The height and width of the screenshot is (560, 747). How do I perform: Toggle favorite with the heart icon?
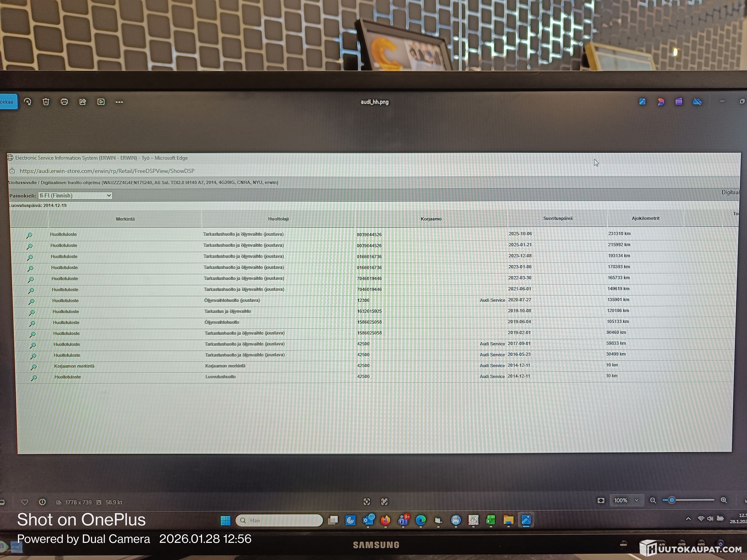25,502
